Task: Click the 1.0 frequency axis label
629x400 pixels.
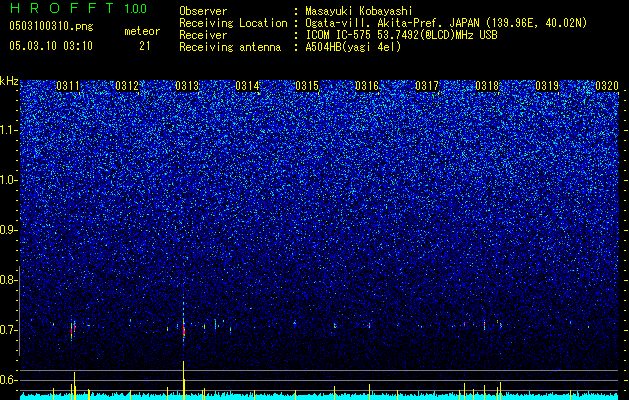Action: pyautogui.click(x=9, y=180)
